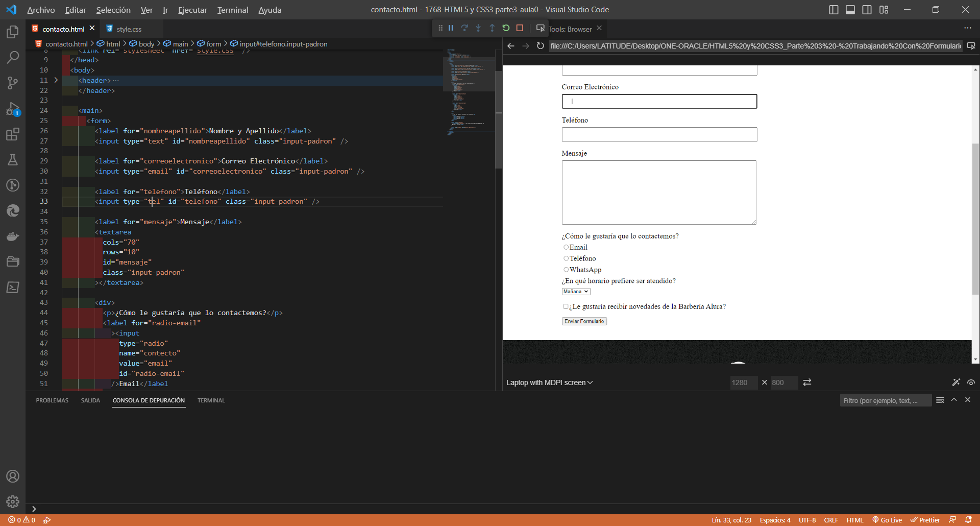The width and height of the screenshot is (980, 526).
Task: Expand breadcrumb item body
Action: (142, 44)
